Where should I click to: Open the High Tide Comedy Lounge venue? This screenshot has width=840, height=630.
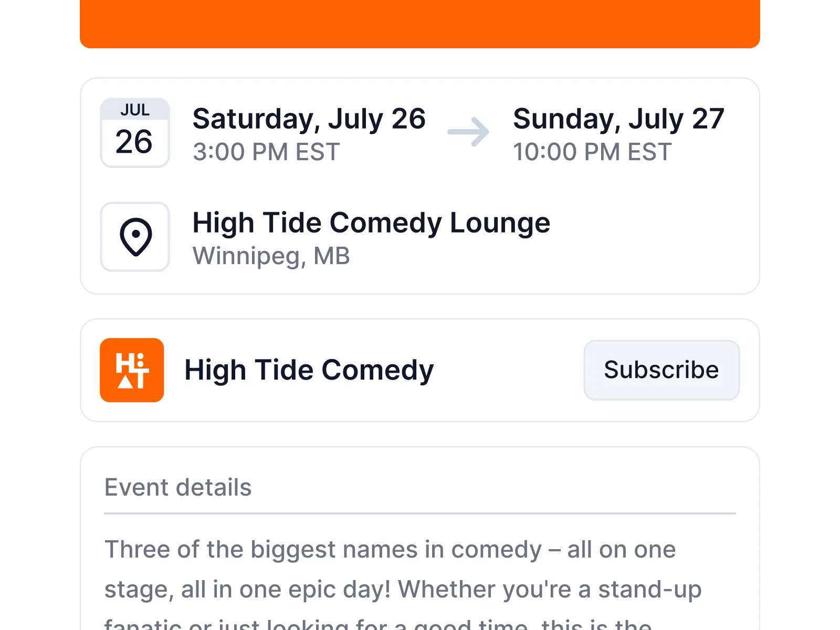click(371, 223)
